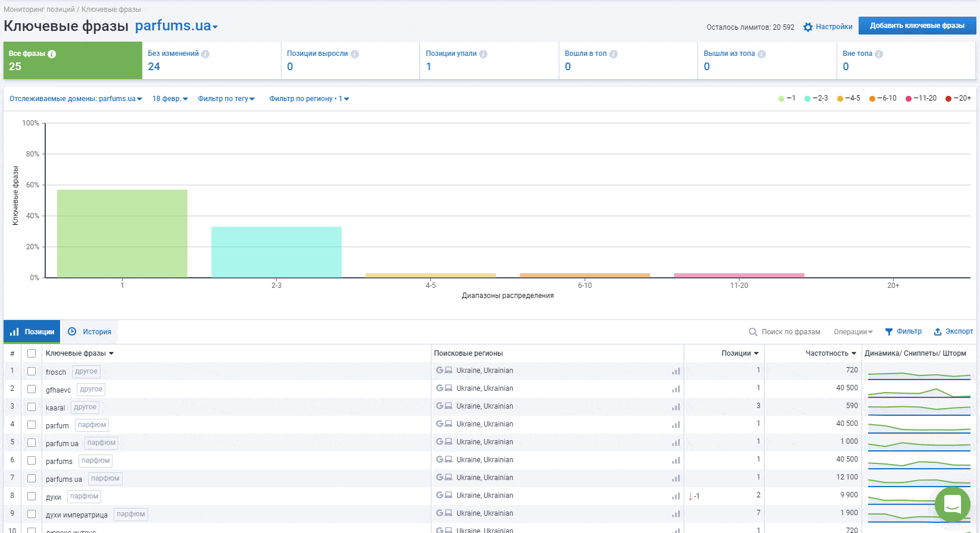Open the bar chart icon in parfum row
Image resolution: width=980 pixels, height=533 pixels.
[x=676, y=425]
